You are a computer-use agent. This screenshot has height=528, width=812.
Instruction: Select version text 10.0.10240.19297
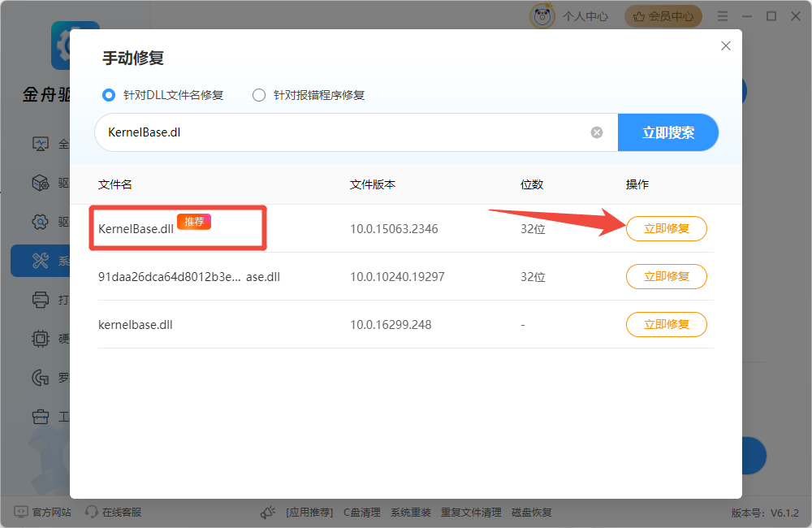point(397,277)
